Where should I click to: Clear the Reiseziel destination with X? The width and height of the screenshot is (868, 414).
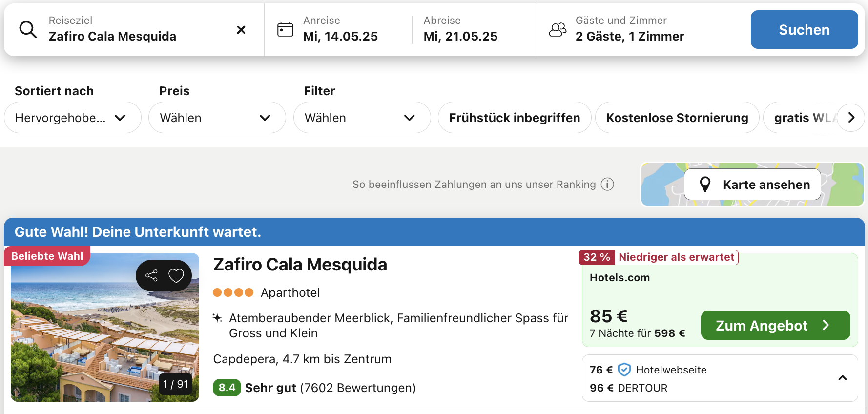(241, 30)
